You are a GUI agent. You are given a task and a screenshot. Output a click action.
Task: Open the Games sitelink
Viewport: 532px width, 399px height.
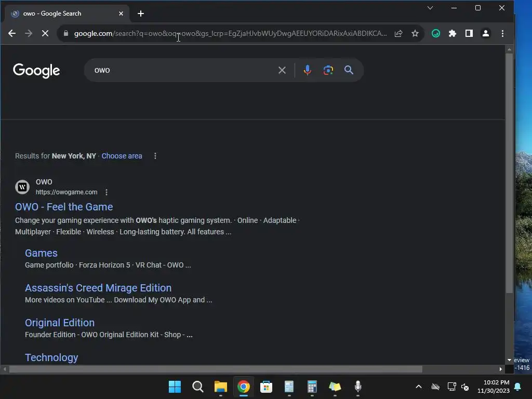click(x=41, y=253)
